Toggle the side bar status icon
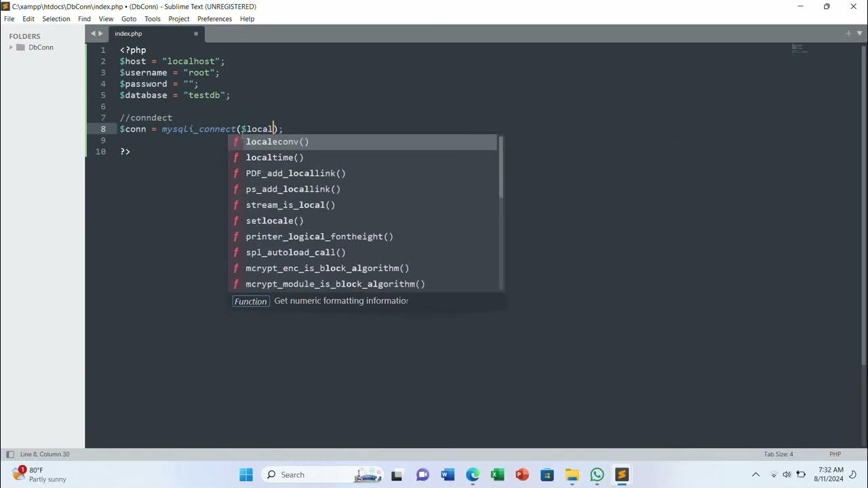The image size is (868, 488). (9, 454)
